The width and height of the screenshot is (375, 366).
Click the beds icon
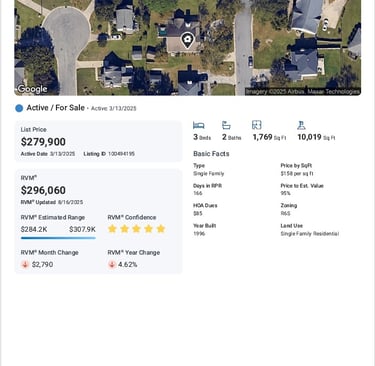coord(199,125)
